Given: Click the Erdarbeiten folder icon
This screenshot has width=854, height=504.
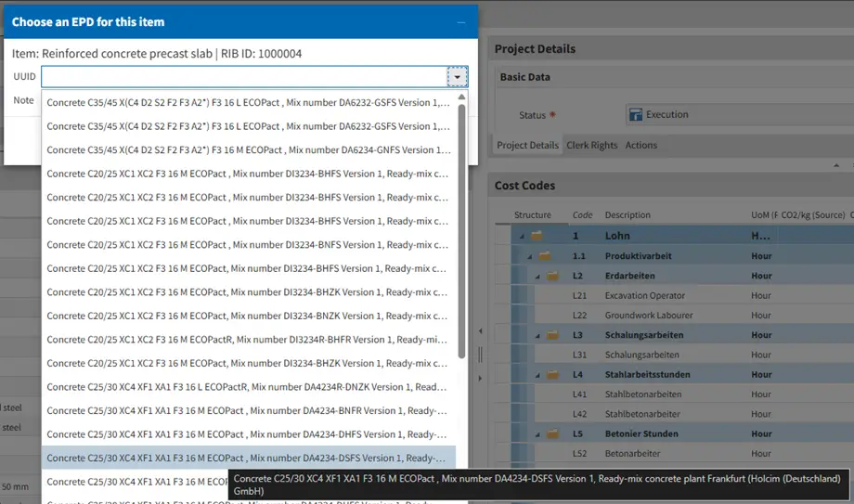Looking at the screenshot, I should [552, 276].
